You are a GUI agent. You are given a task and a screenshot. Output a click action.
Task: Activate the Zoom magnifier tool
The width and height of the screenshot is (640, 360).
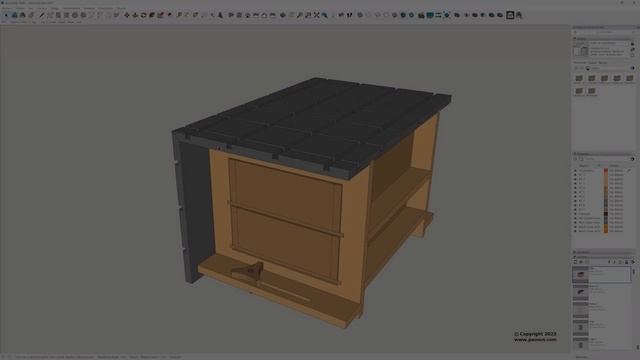point(300,15)
